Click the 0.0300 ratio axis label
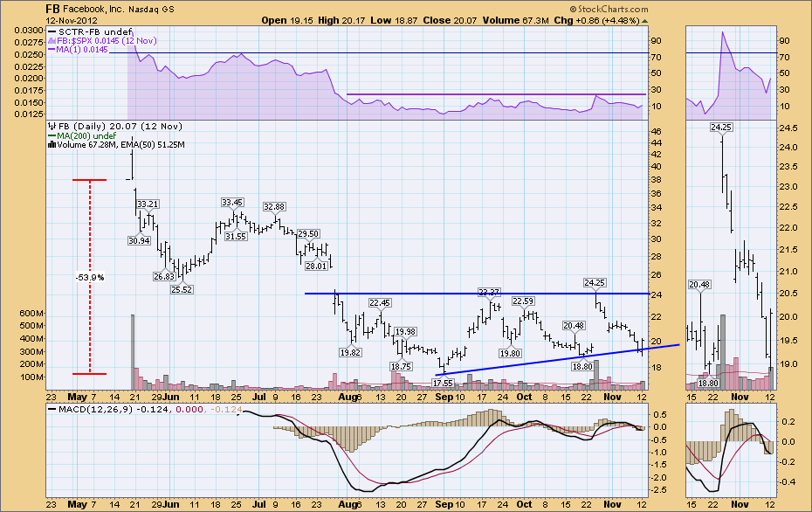Image resolution: width=812 pixels, height=512 pixels. click(x=29, y=30)
